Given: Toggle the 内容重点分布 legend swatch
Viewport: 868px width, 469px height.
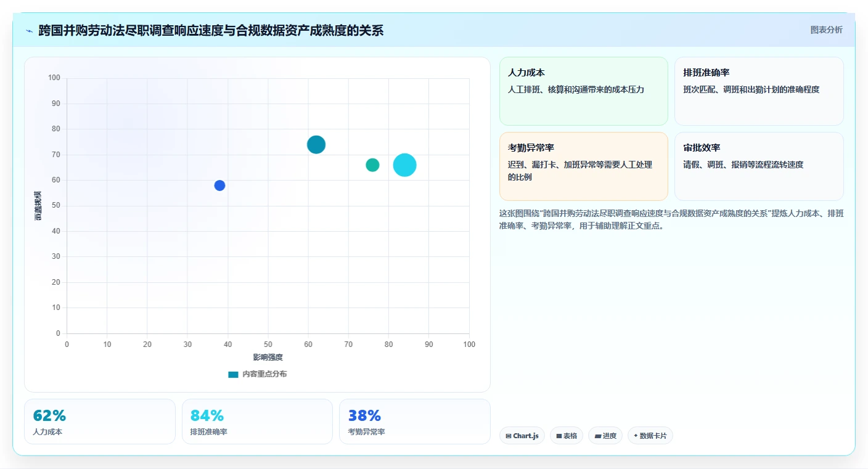Looking at the screenshot, I should (233, 375).
